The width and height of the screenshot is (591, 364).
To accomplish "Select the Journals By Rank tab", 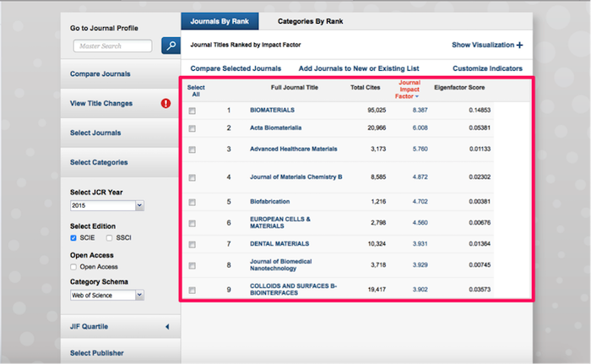I will pos(216,21).
